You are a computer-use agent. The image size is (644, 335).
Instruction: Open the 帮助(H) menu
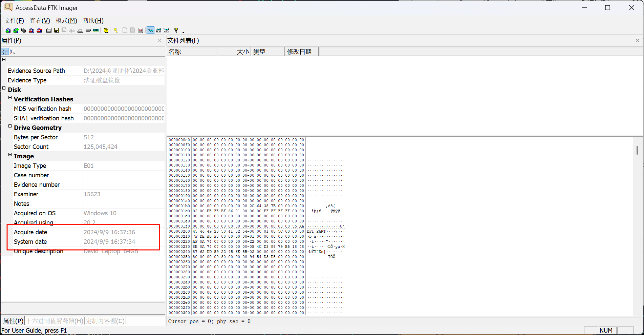93,21
